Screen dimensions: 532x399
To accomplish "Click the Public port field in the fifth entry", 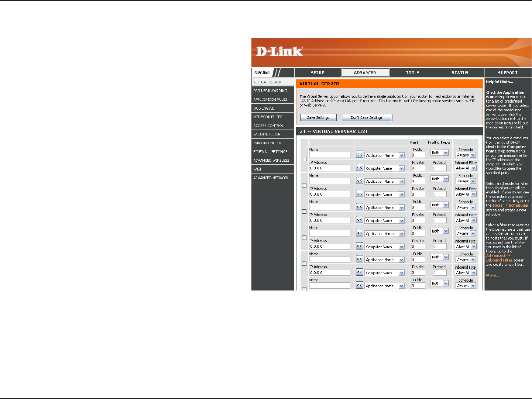I will [418, 259].
